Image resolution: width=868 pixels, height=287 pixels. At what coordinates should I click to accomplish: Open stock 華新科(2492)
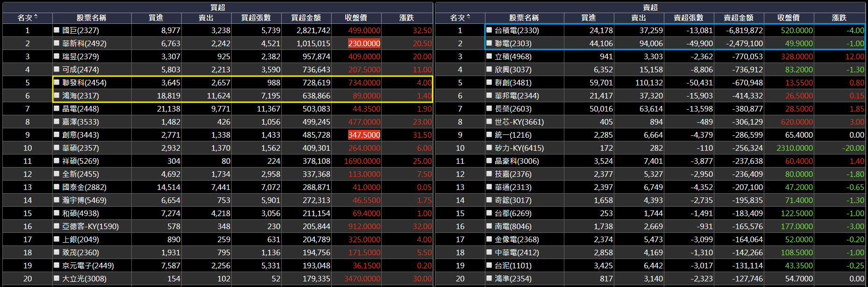click(84, 43)
